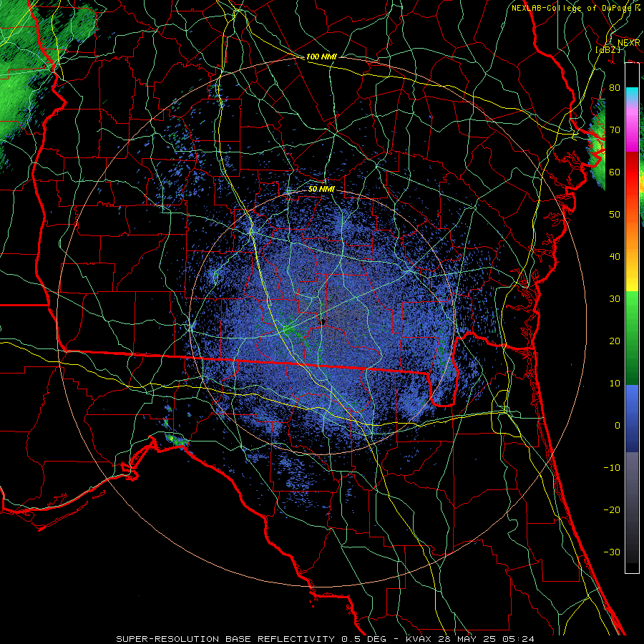Click the 80 value on the dBZ scale
The image size is (644, 644).
click(615, 87)
